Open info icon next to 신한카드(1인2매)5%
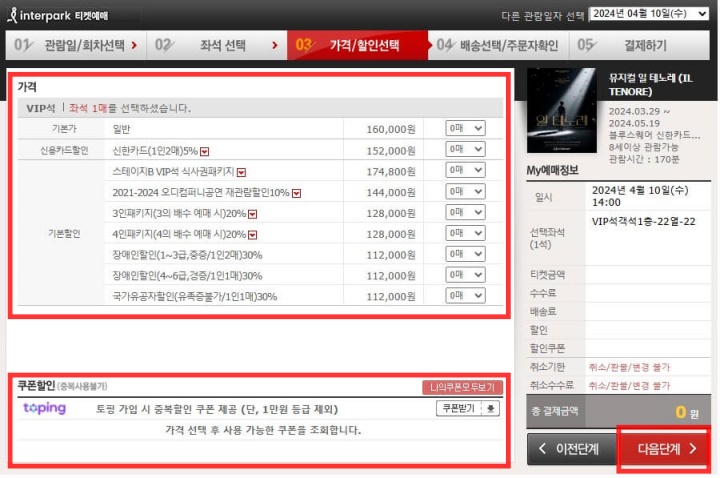 pos(205,152)
